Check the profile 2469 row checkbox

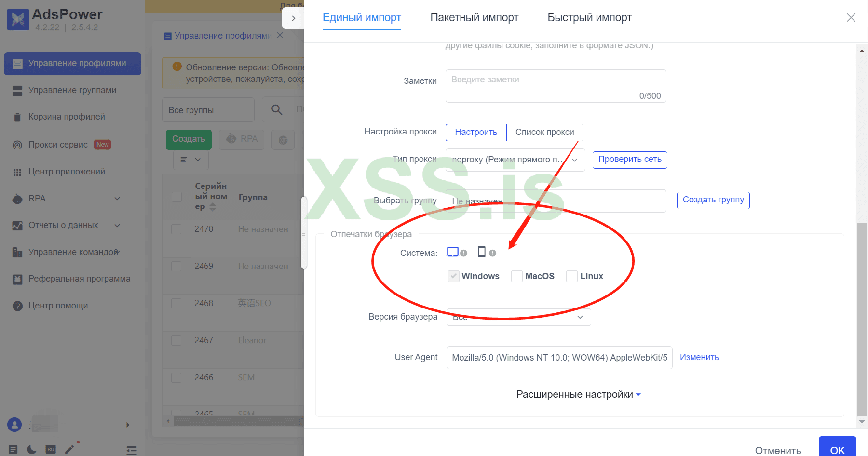coord(176,266)
